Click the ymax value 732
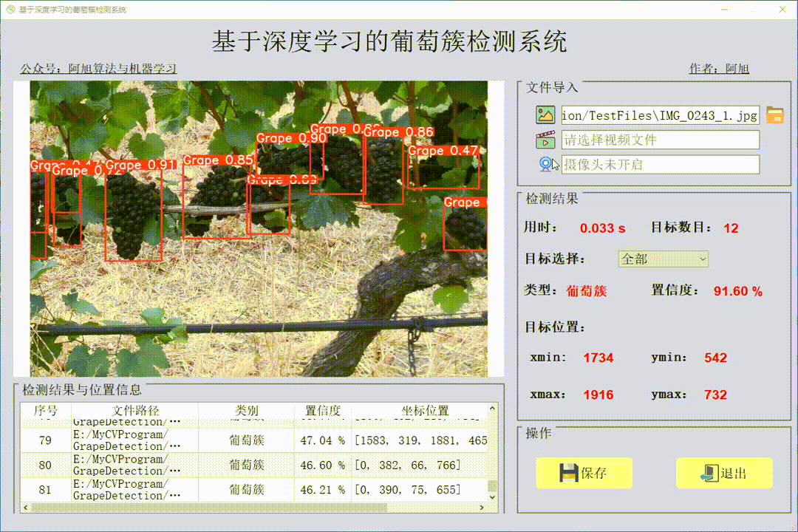 pyautogui.click(x=715, y=395)
